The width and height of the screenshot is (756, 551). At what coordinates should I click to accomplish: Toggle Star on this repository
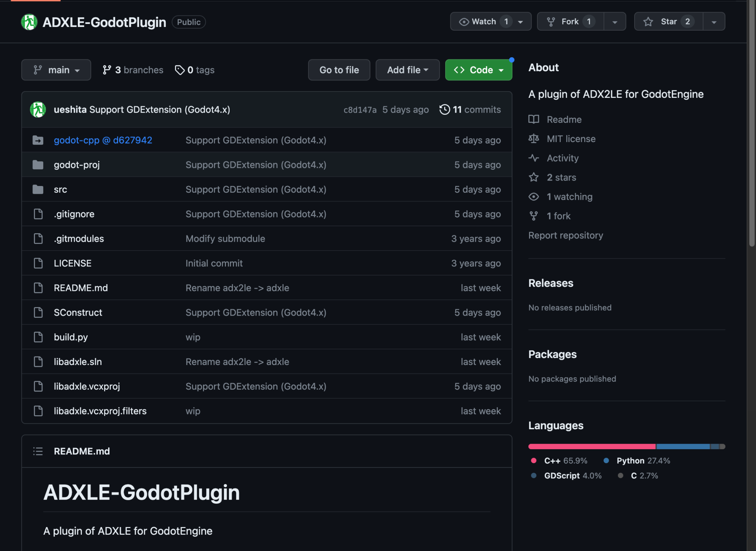pyautogui.click(x=668, y=22)
